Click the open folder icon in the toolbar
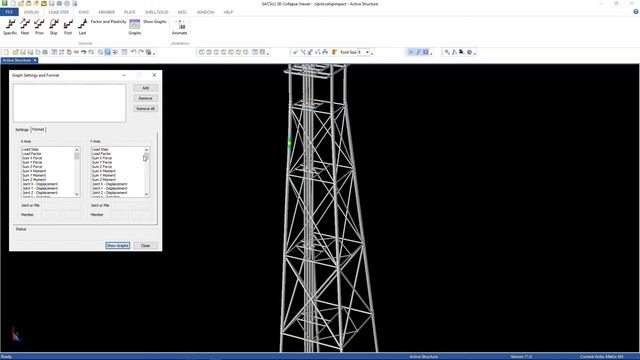Screen dimensions: 640x360 [16, 52]
